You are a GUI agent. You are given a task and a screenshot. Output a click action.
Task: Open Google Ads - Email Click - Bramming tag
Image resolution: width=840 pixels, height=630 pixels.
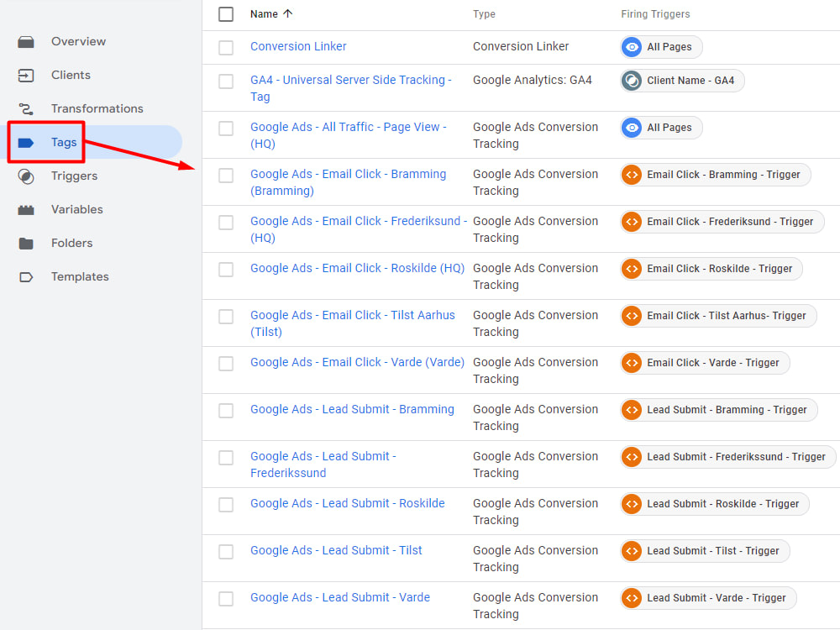coord(349,182)
